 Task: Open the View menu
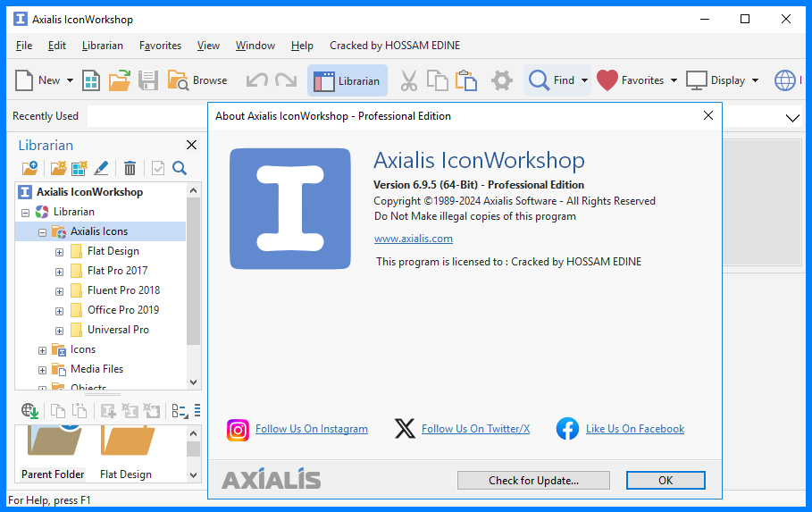[x=208, y=46]
